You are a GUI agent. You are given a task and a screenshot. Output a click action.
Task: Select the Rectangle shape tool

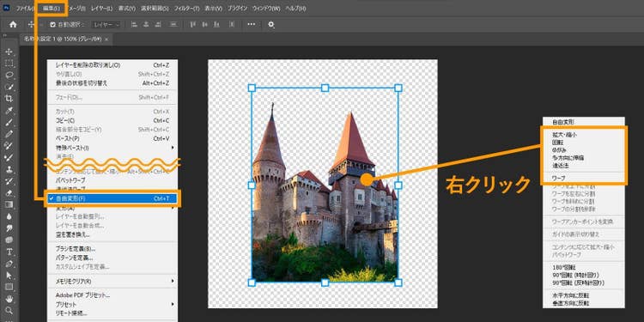9,287
